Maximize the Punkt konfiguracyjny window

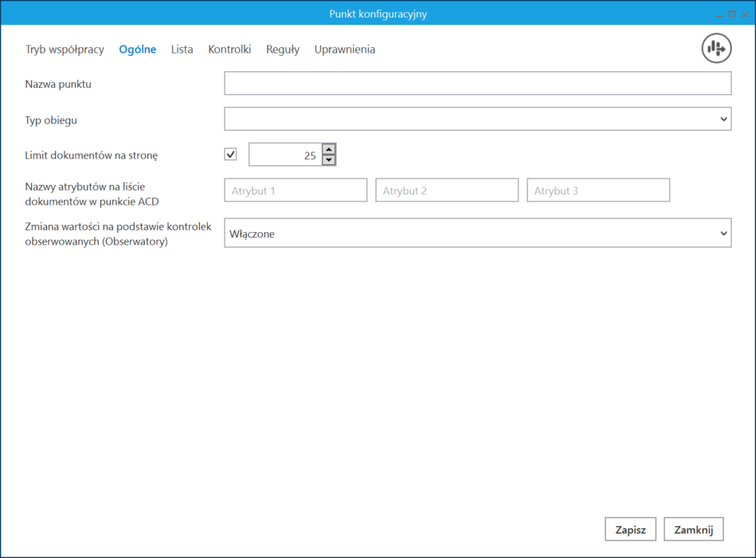click(732, 14)
